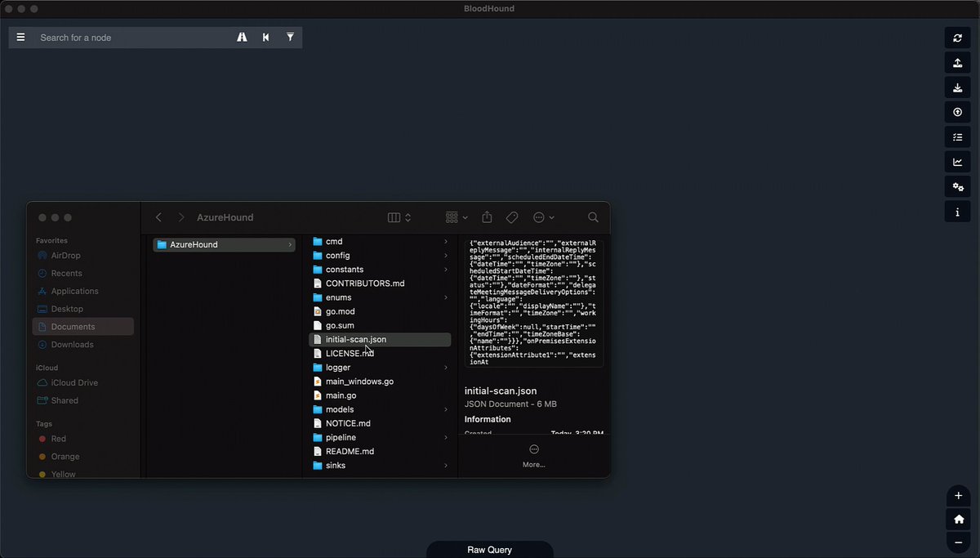Expand the models folder chevron
This screenshot has width=980, height=558.
click(x=446, y=409)
